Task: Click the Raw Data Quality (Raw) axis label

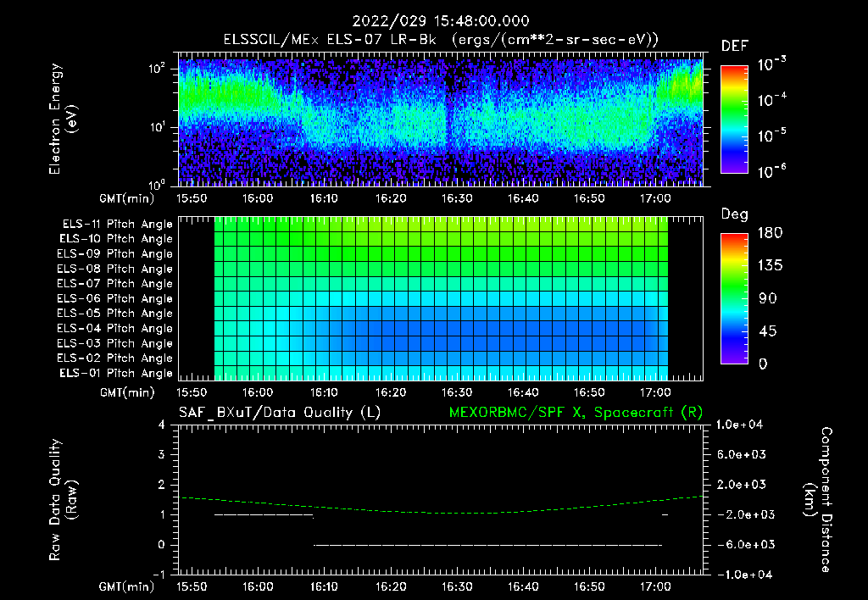Action: coord(63,500)
